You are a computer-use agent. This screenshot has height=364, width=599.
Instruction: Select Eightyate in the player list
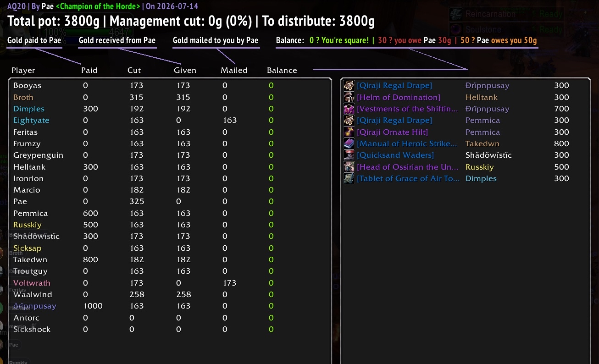(x=31, y=120)
